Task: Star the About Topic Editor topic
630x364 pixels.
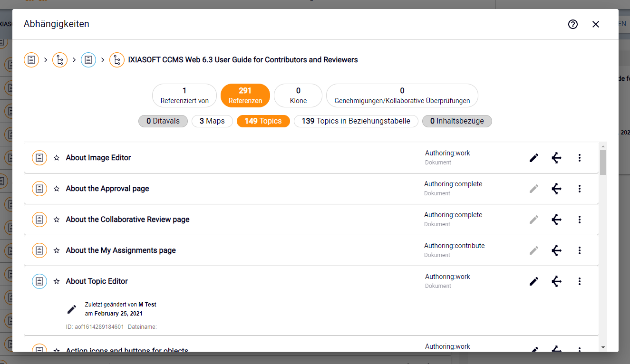Action: (x=57, y=281)
